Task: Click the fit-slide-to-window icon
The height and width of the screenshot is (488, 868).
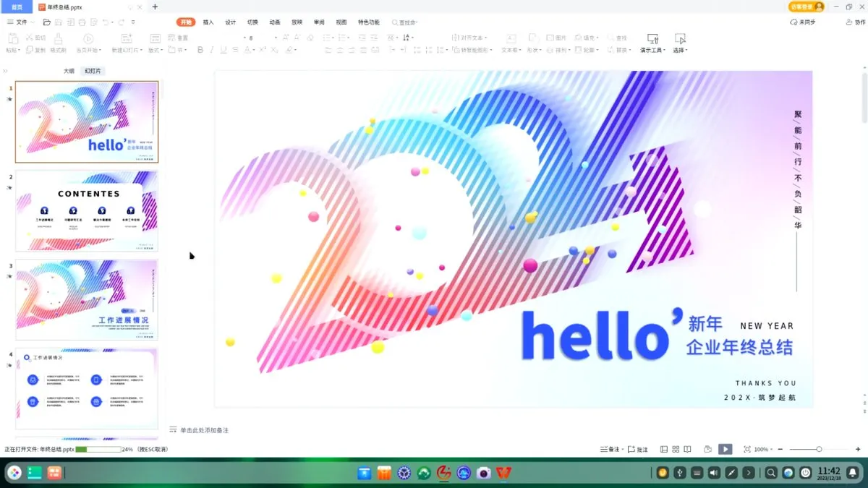Action: click(747, 449)
